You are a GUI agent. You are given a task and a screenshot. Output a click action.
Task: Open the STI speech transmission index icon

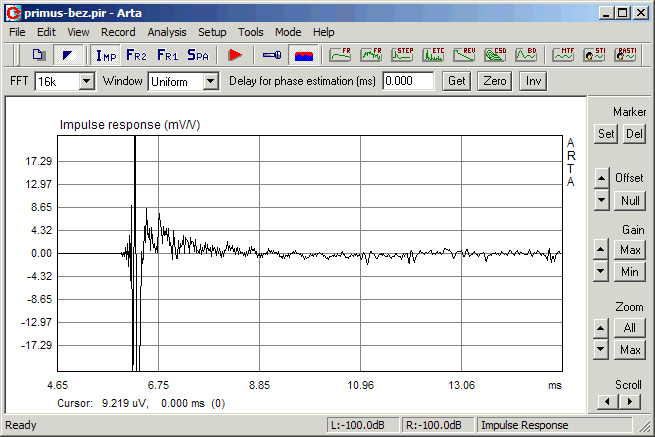coord(594,55)
